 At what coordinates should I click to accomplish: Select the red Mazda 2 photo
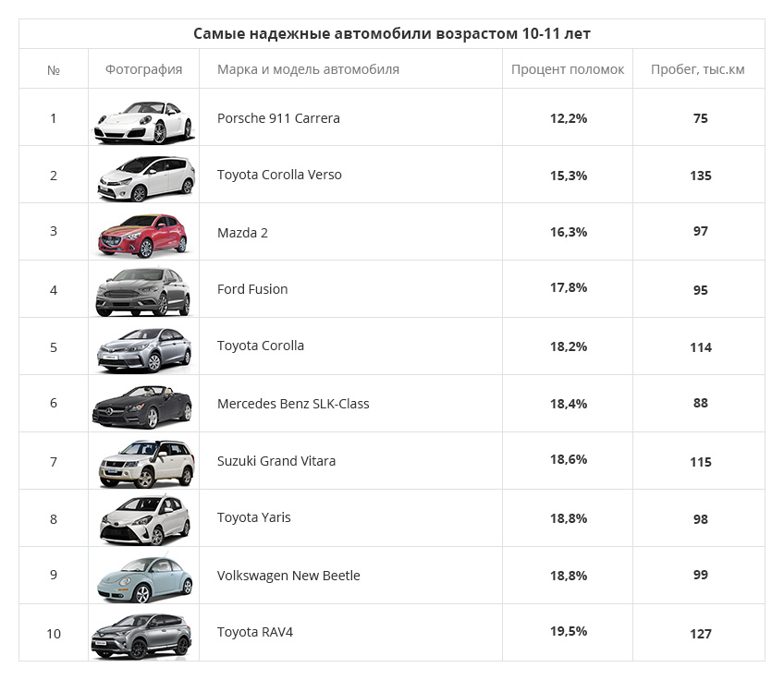tap(143, 234)
